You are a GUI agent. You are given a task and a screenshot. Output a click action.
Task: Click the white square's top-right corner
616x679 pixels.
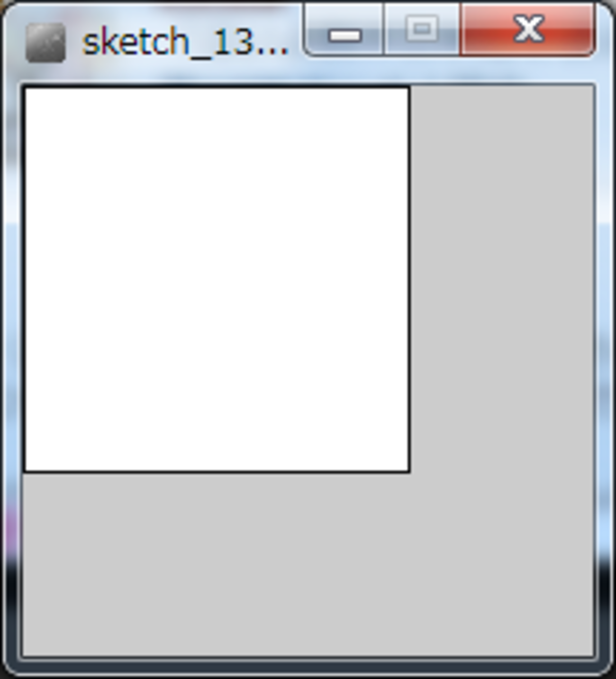409,87
